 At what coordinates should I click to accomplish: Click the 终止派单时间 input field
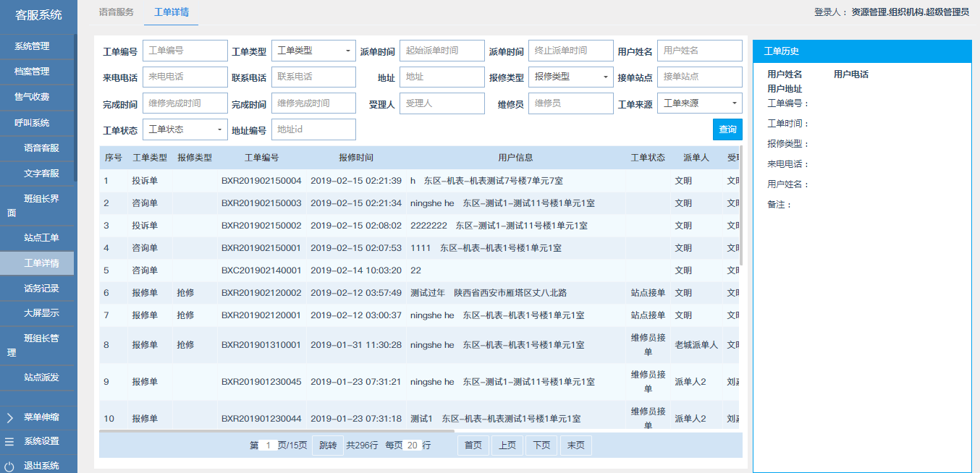click(x=570, y=51)
